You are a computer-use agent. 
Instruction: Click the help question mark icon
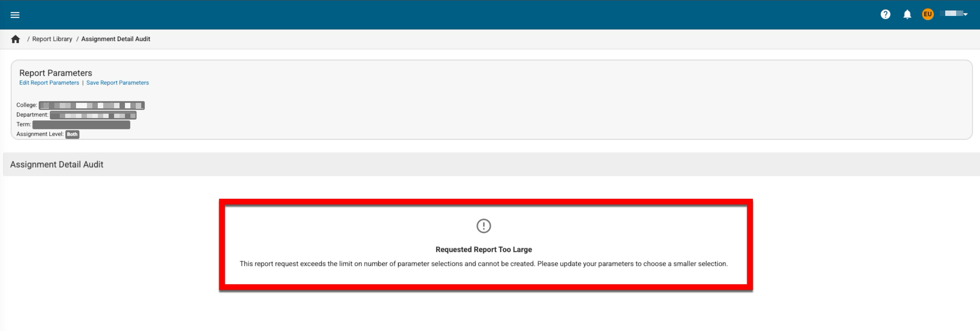(x=885, y=14)
